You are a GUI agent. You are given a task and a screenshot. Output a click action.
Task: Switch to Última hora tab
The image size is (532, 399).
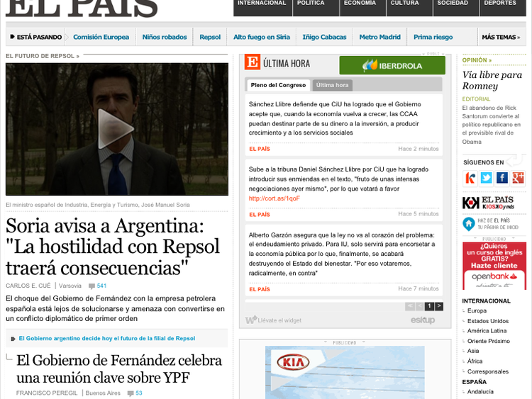click(332, 85)
